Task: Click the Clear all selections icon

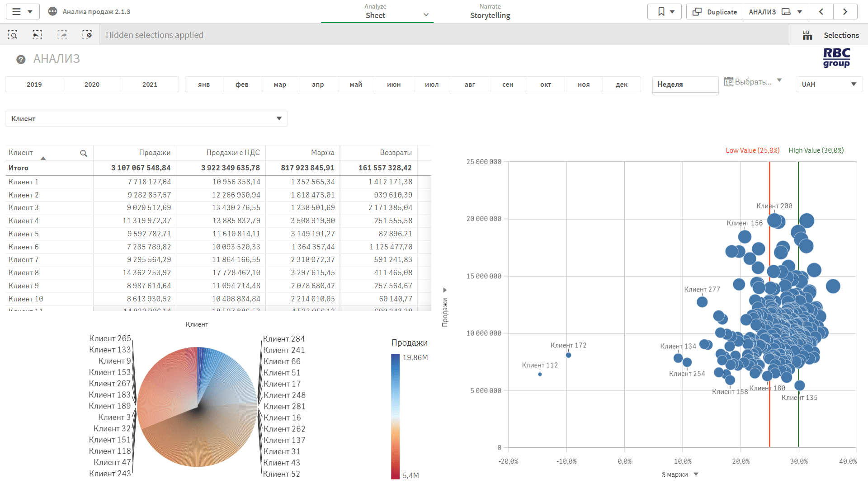Action: [87, 35]
